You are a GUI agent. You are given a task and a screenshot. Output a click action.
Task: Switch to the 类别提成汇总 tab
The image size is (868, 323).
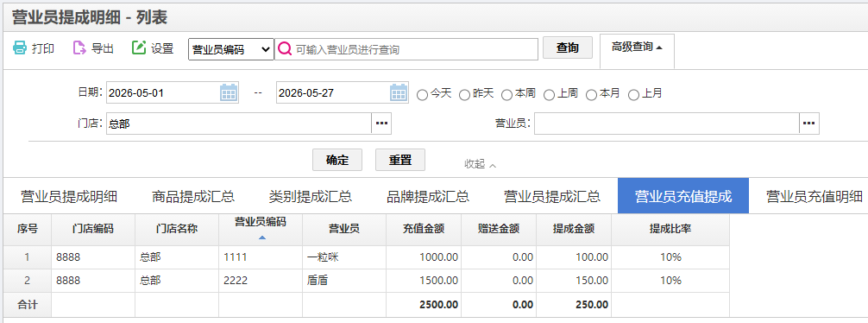pyautogui.click(x=311, y=196)
